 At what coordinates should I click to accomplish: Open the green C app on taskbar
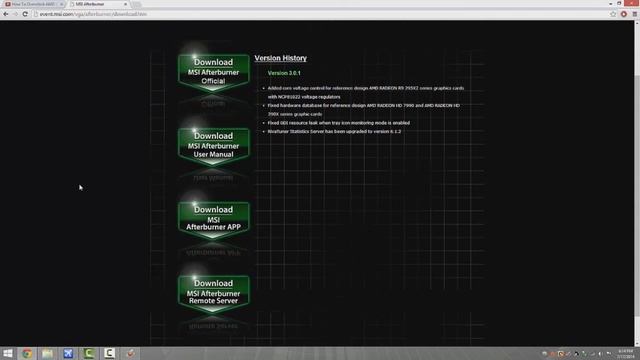click(89, 353)
